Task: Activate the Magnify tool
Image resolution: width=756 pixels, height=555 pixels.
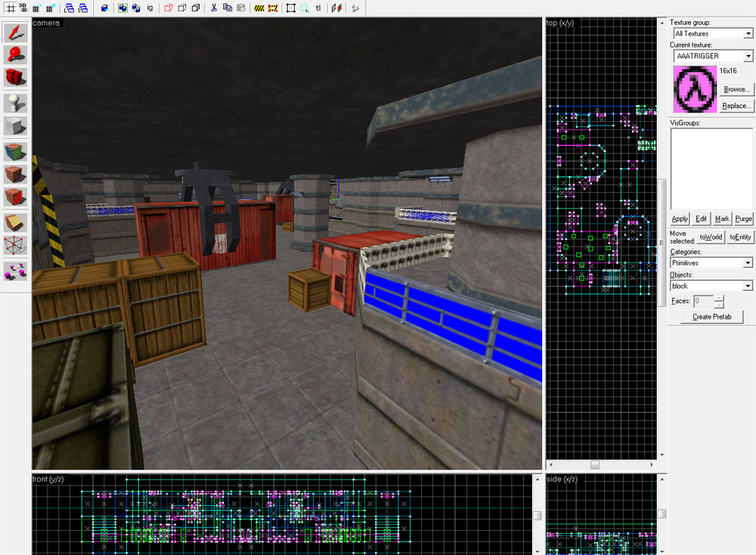Action: point(15,55)
